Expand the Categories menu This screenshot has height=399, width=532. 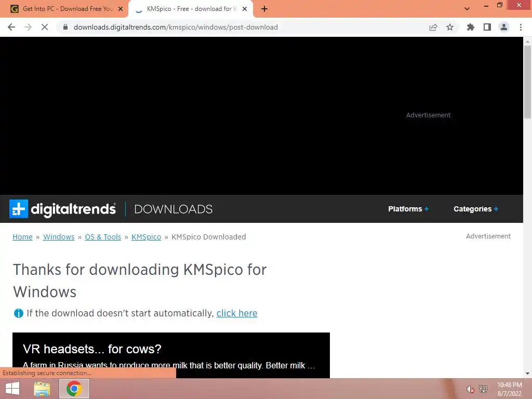[476, 209]
